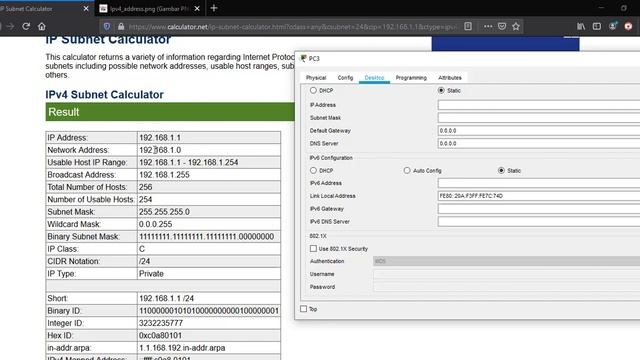The width and height of the screenshot is (640, 360).
Task: Open the Physical tab in PC3
Action: pyautogui.click(x=316, y=78)
